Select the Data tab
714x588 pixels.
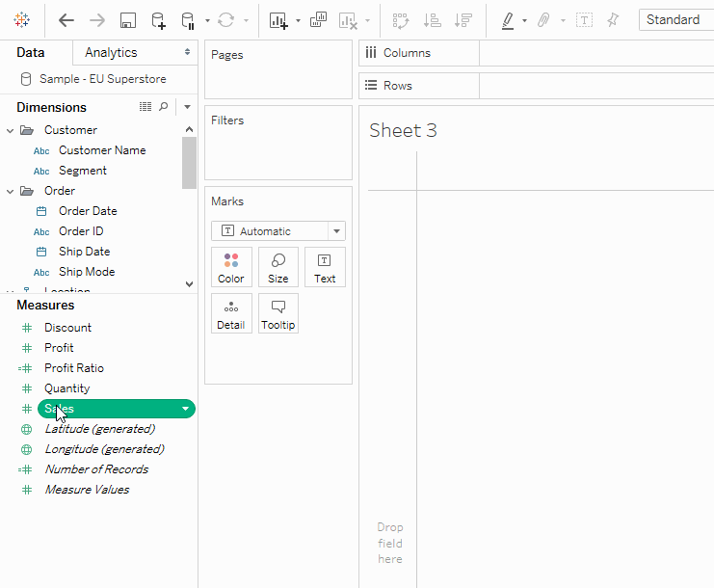31,53
